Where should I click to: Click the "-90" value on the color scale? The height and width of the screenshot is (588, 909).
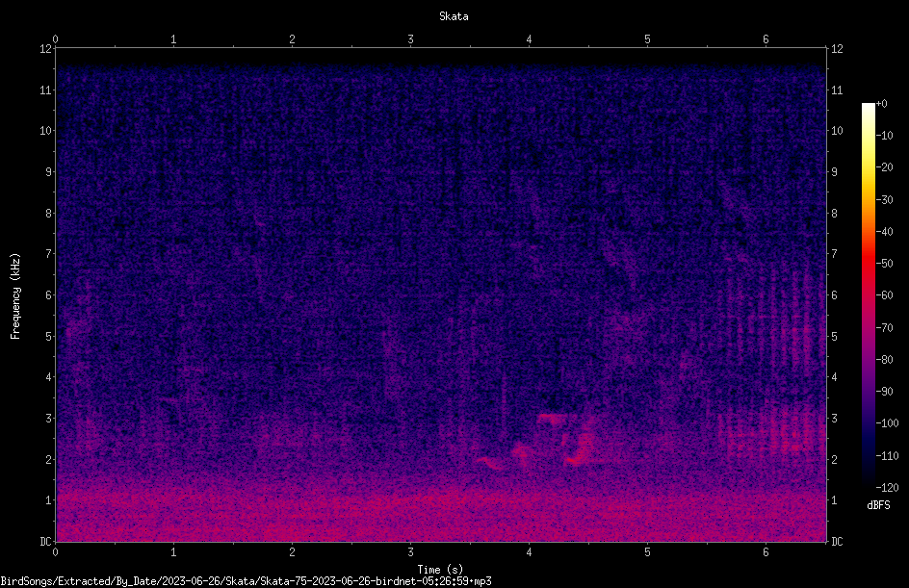click(x=885, y=392)
